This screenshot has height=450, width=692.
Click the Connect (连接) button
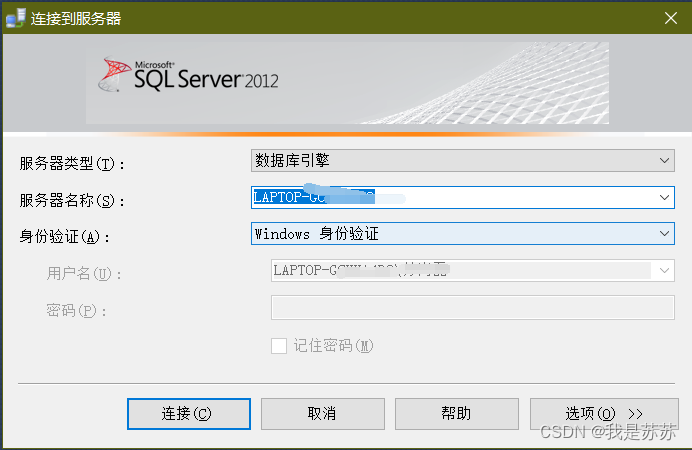pos(189,414)
